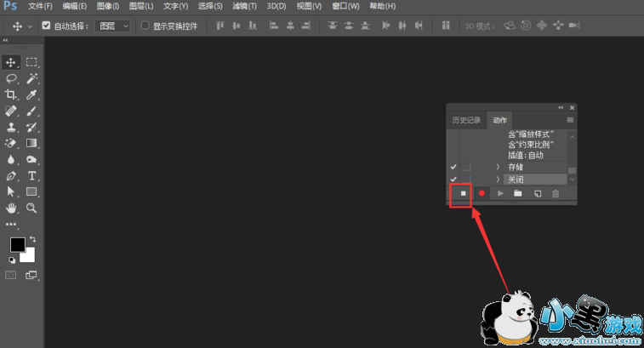Select the Gradient tool
644x348 pixels.
31,143
